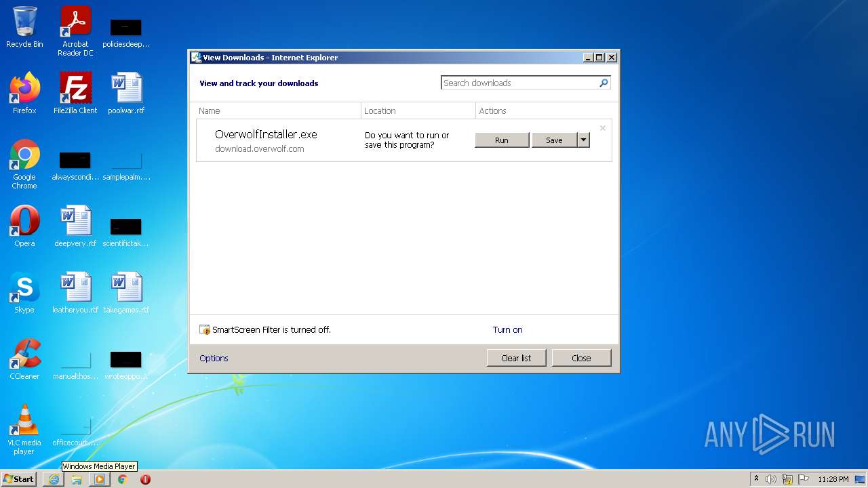Select poolwar.rtf document
868x488 pixels.
[126, 94]
